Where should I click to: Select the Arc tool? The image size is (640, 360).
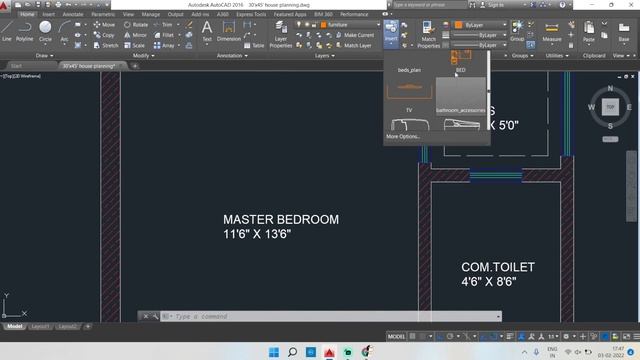coord(64,32)
